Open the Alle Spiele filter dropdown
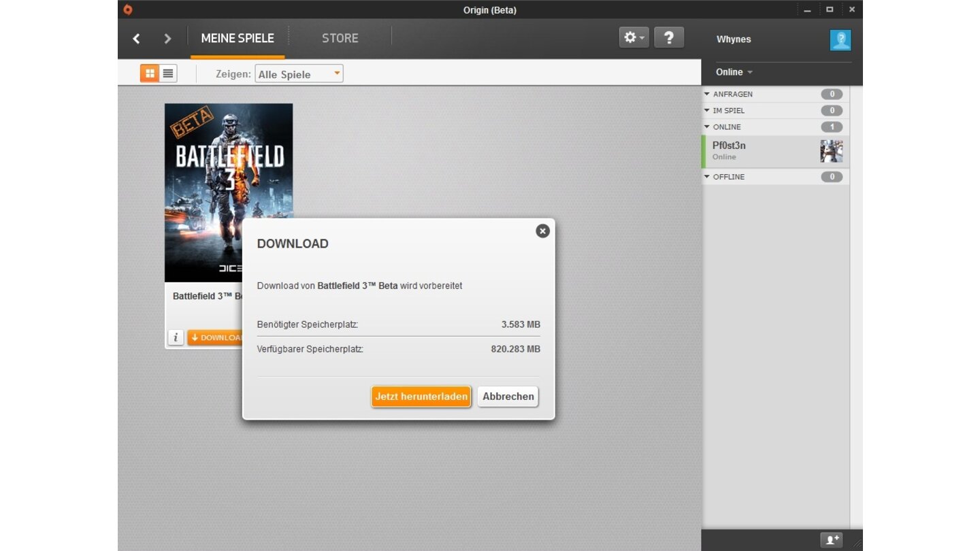980x551 pixels. [299, 74]
